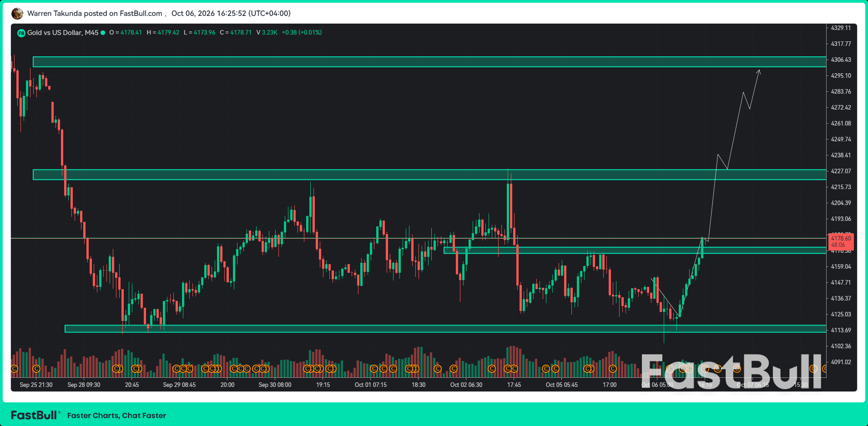Viewport: 868px width, 426px height.
Task: Select the close value 'C = 4178.71'
Action: 236,33
